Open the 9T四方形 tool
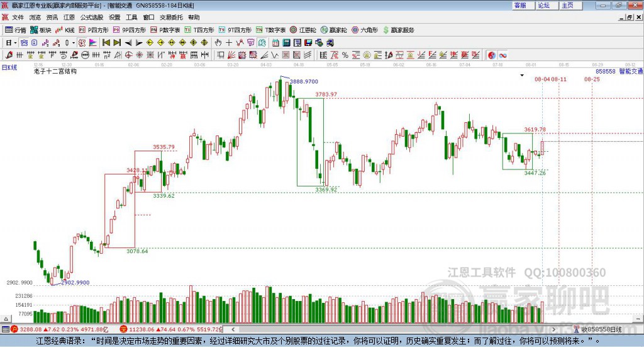The width and height of the screenshot is (644, 347). 235,30
